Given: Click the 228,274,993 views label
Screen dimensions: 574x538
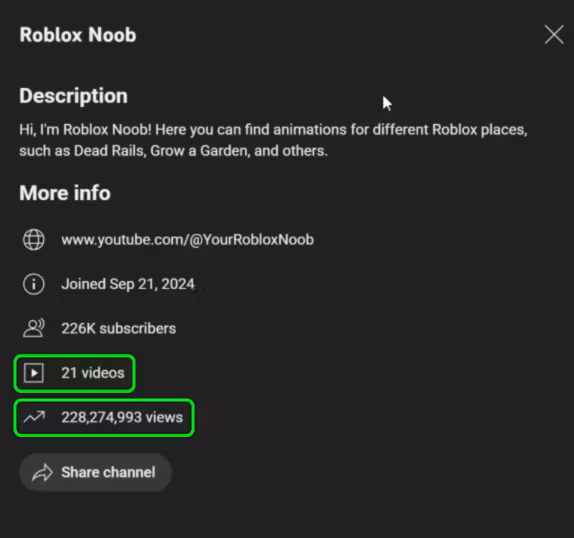Looking at the screenshot, I should [x=122, y=417].
